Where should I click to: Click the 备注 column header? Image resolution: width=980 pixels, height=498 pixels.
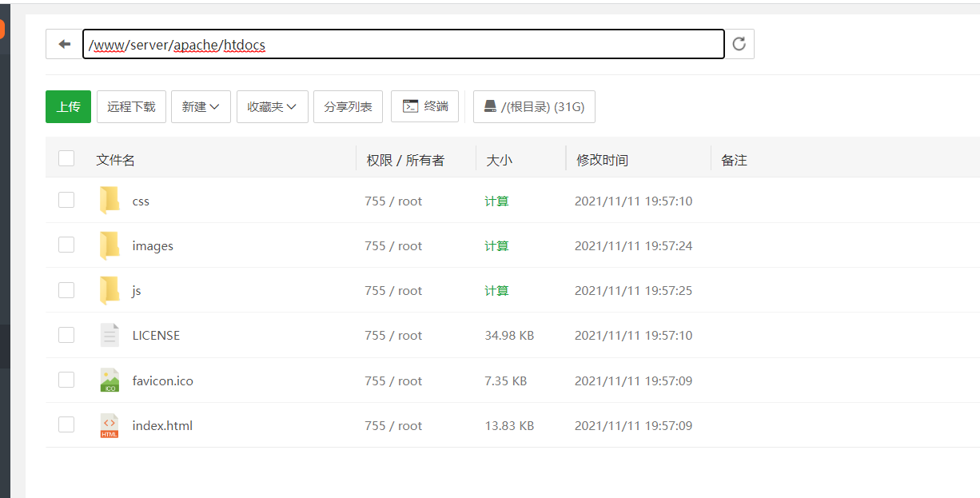coord(734,160)
